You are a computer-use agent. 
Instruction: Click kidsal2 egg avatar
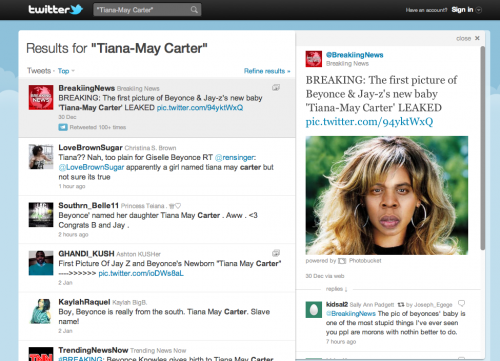(314, 310)
